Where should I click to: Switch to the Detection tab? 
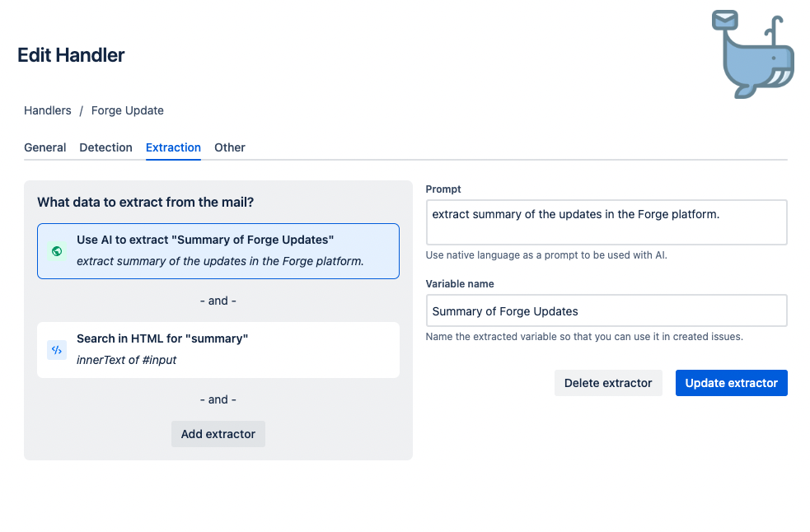(105, 147)
